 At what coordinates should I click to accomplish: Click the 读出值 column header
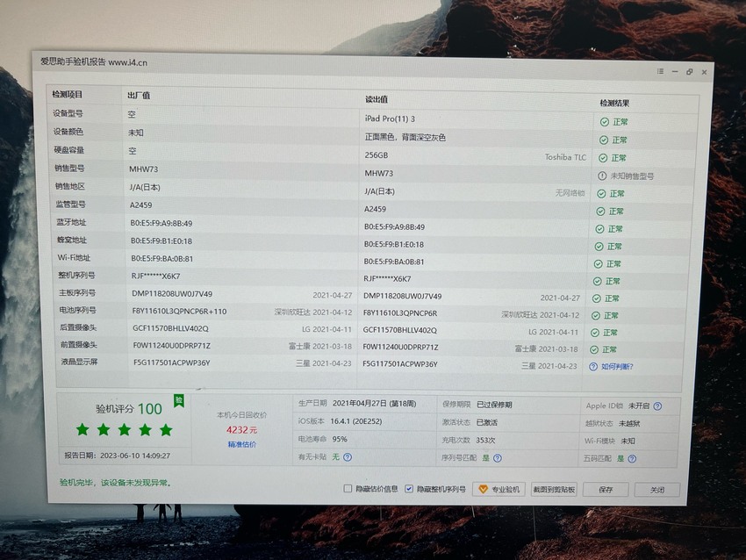click(377, 99)
